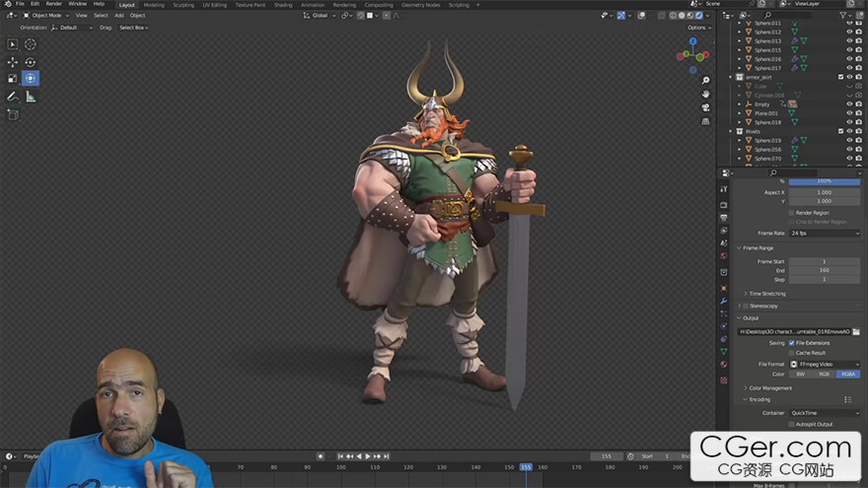Viewport: 868px width, 488px height.
Task: Click the Blender logo menu icon
Action: (x=8, y=4)
